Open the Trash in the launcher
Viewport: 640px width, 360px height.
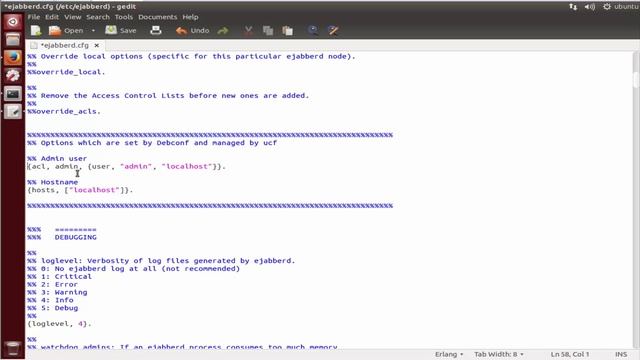(13, 348)
